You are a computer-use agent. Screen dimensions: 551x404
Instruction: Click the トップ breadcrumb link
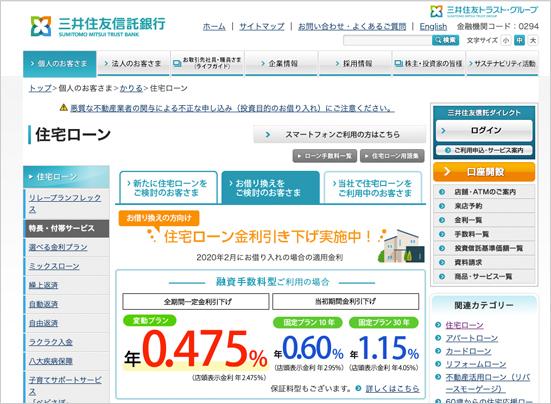pyautogui.click(x=40, y=88)
